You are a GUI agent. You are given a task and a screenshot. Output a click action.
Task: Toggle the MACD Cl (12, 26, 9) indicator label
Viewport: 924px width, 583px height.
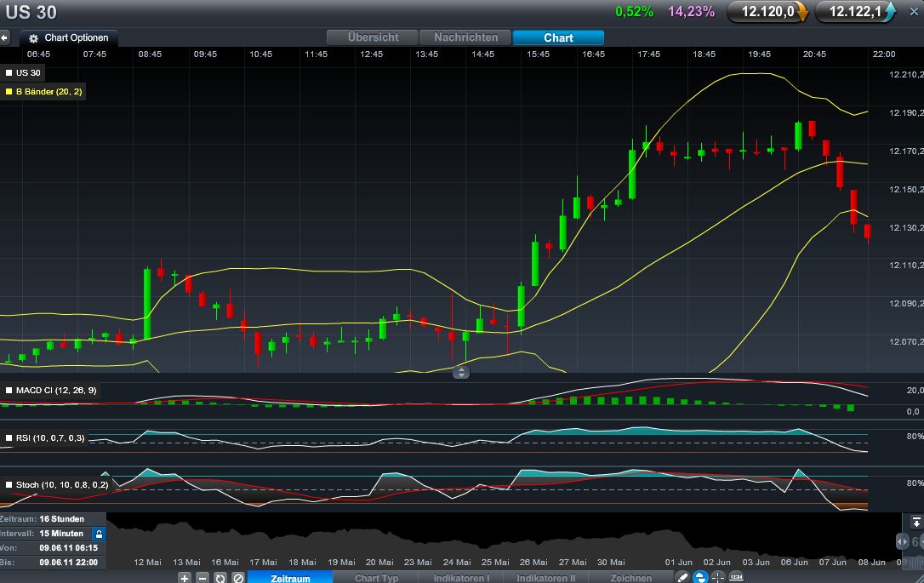click(52, 390)
